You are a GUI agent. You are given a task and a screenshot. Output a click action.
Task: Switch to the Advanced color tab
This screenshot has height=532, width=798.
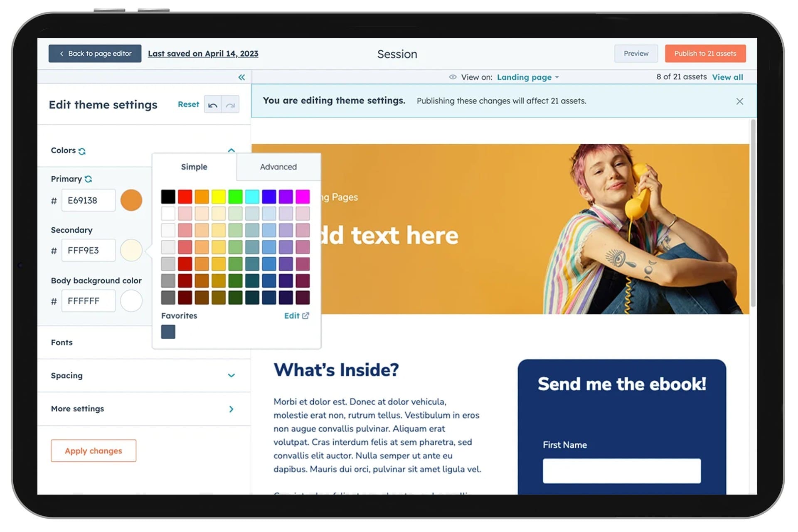278,167
